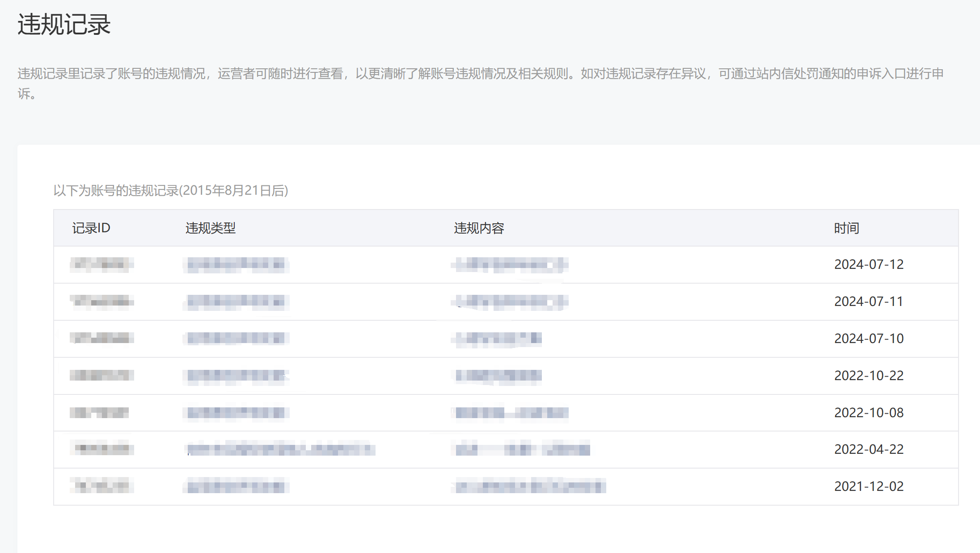This screenshot has height=553, width=980.
Task: Click the 2022-04-22 date cell
Action: click(x=869, y=449)
